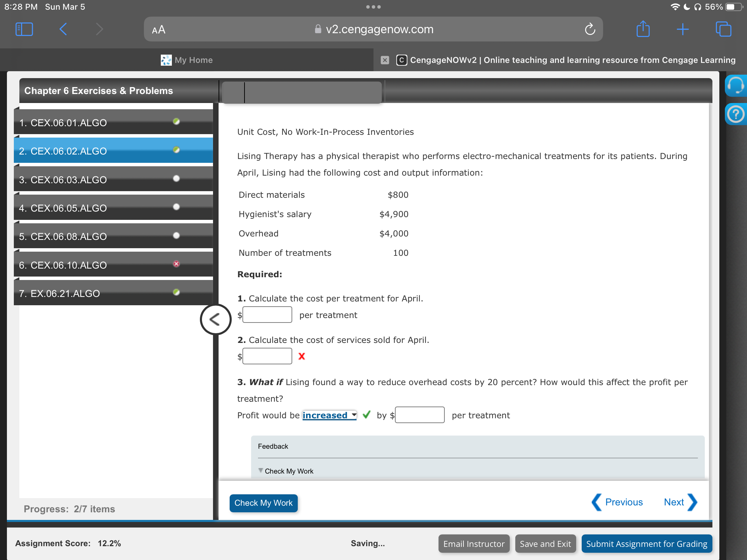
Task: Tap the Safari sidebar toggle icon
Action: (24, 29)
